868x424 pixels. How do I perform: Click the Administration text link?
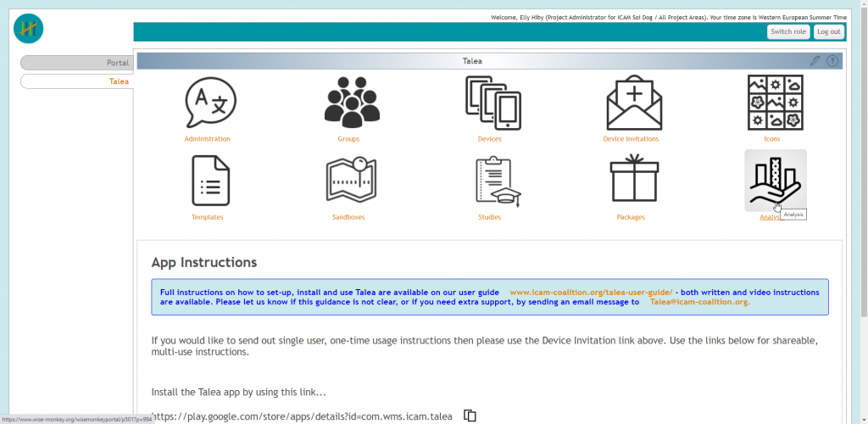[208, 139]
